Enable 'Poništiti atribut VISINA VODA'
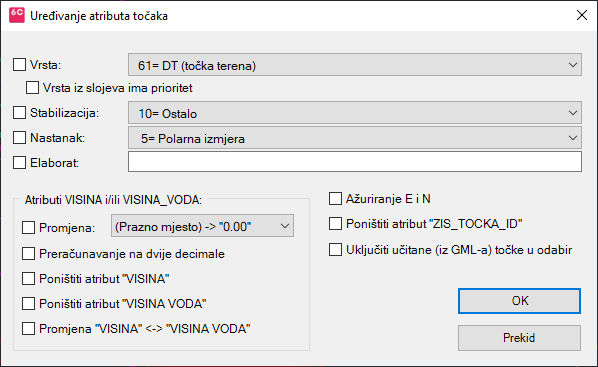The width and height of the screenshot is (598, 367). 29,304
